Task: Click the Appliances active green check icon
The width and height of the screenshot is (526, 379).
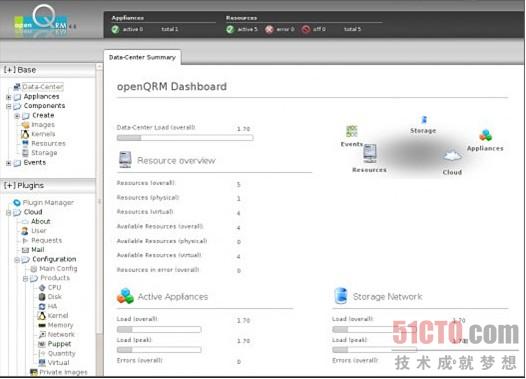Action: (x=115, y=29)
